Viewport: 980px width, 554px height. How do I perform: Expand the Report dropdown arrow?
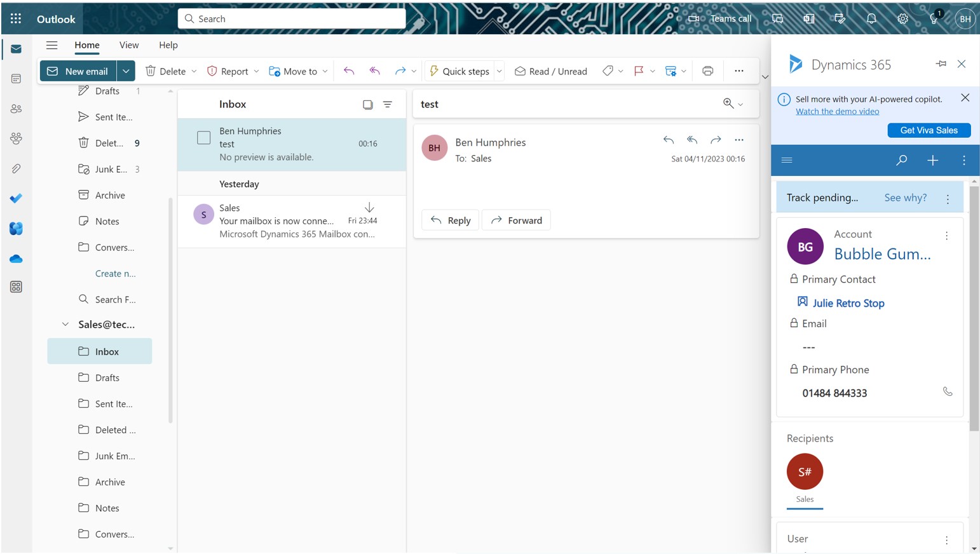pos(256,71)
